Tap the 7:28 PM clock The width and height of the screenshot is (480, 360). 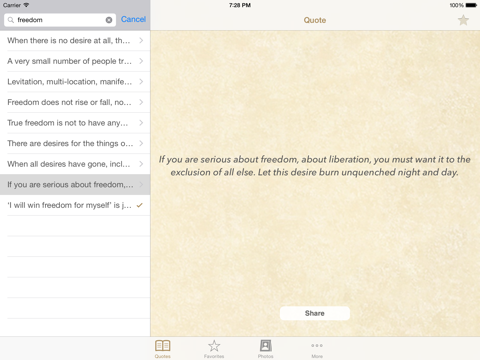tap(240, 5)
